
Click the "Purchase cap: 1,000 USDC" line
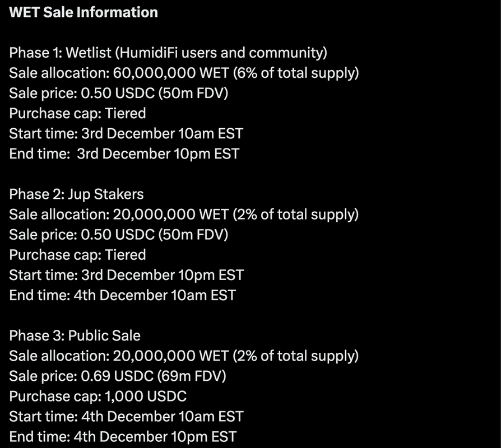tap(98, 396)
